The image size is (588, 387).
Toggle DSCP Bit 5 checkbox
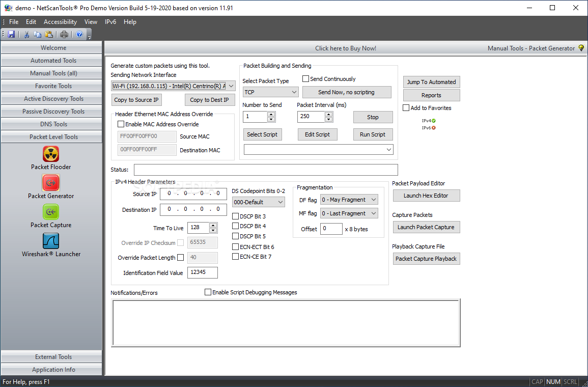point(236,236)
